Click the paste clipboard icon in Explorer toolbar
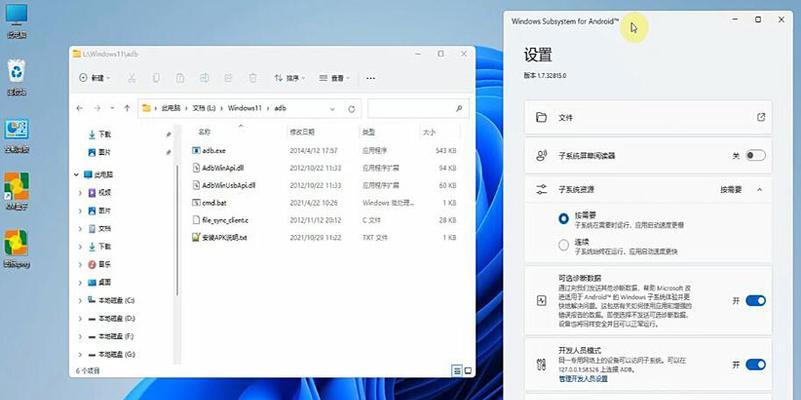 click(x=180, y=78)
